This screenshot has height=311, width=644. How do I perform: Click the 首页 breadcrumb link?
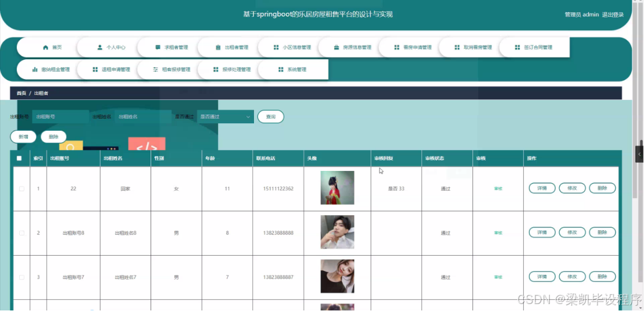pyautogui.click(x=22, y=93)
